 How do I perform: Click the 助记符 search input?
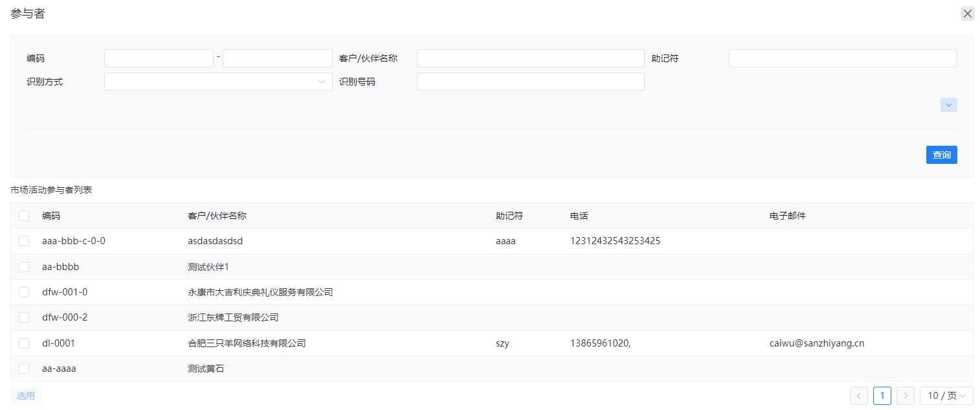(x=842, y=58)
